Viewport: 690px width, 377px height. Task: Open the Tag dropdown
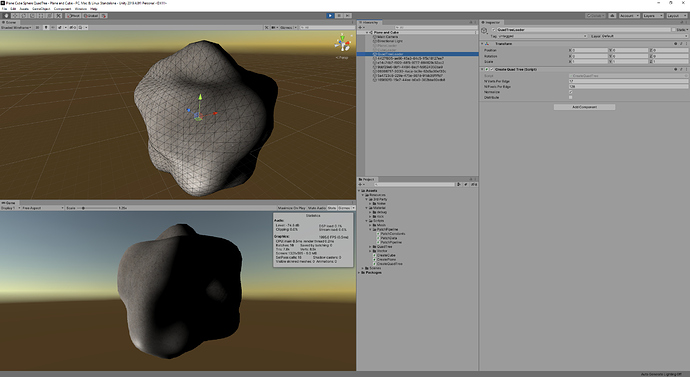pyautogui.click(x=542, y=36)
